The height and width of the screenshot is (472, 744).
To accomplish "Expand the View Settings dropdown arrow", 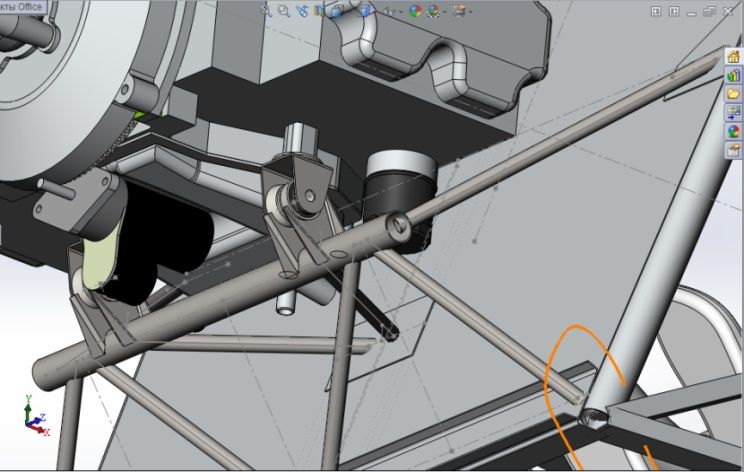I will (x=472, y=12).
